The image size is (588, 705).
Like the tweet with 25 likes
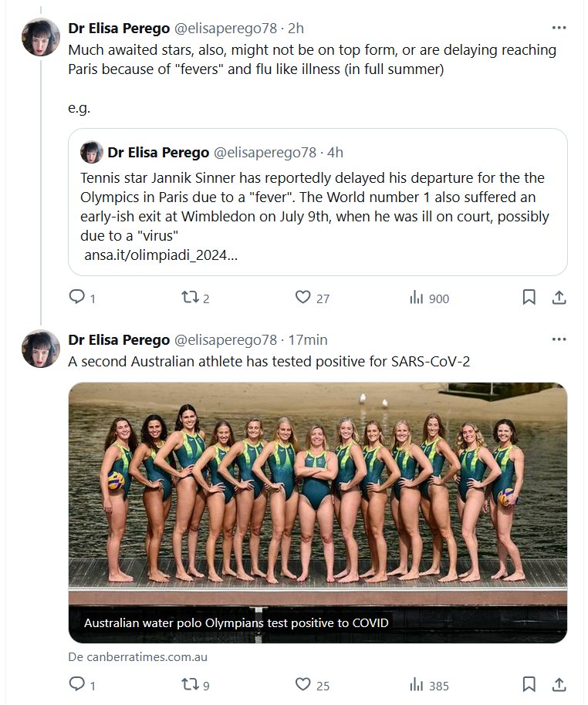(x=303, y=684)
